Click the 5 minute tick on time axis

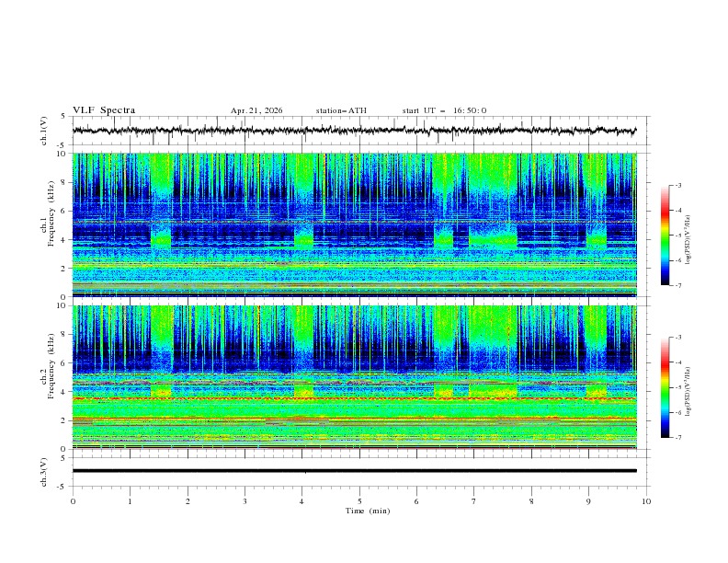[x=359, y=501]
